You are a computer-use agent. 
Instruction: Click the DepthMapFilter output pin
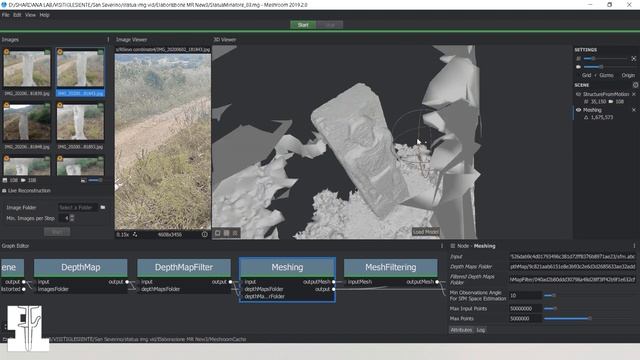231,282
